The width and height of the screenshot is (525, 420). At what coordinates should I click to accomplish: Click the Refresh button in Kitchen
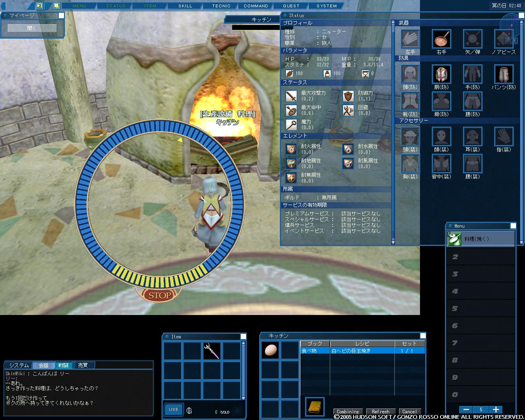(381, 411)
